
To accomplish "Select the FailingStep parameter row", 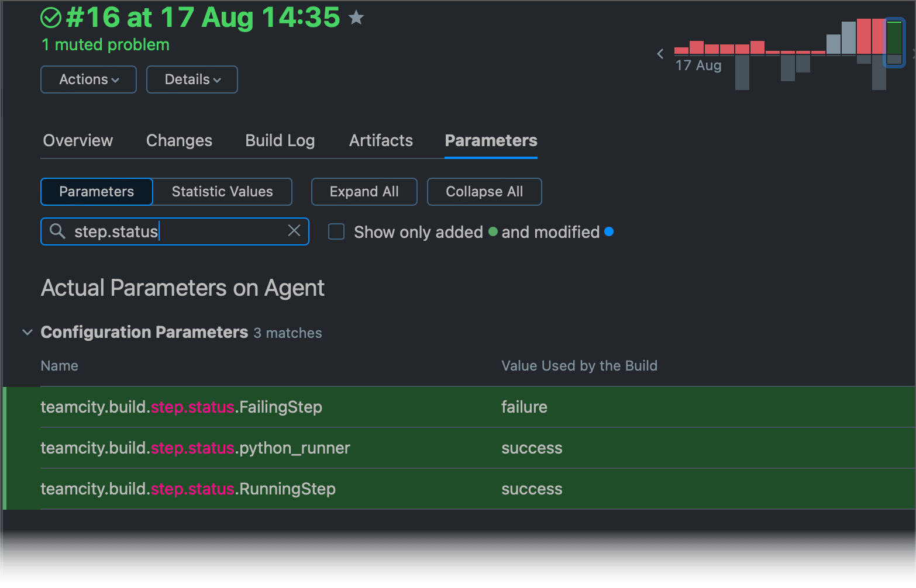I will [181, 407].
